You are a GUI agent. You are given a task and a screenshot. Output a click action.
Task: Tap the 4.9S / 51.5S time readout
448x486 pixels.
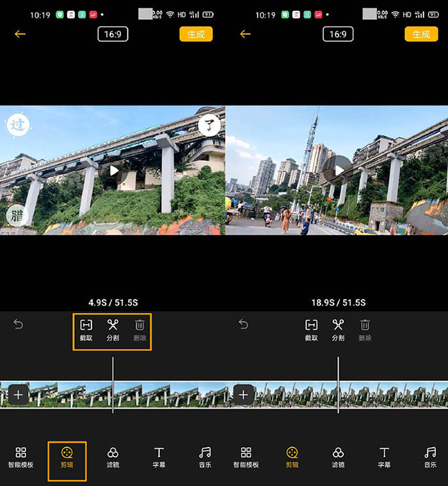coord(113,302)
